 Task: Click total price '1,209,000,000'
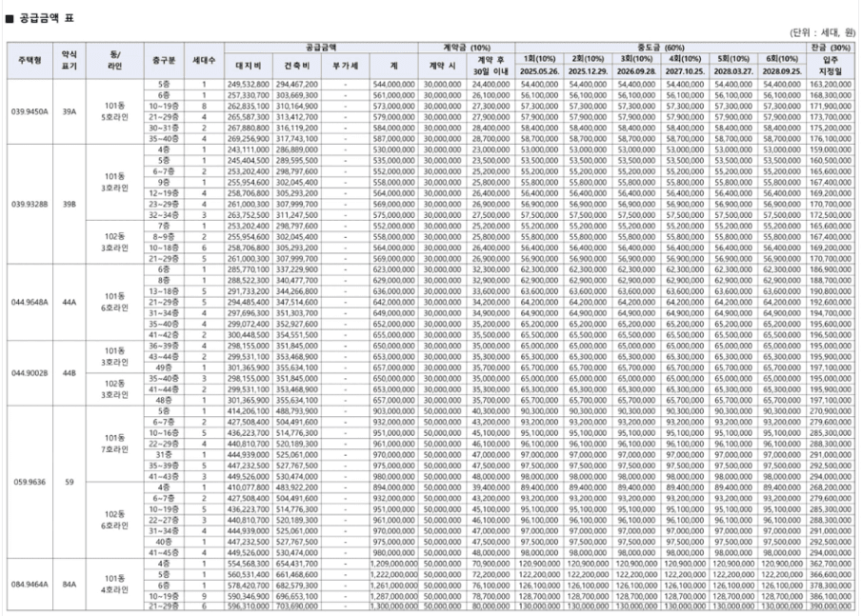pos(393,564)
